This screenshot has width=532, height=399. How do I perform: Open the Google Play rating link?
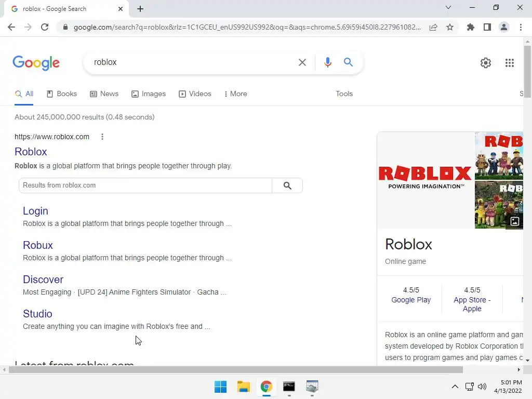click(411, 300)
